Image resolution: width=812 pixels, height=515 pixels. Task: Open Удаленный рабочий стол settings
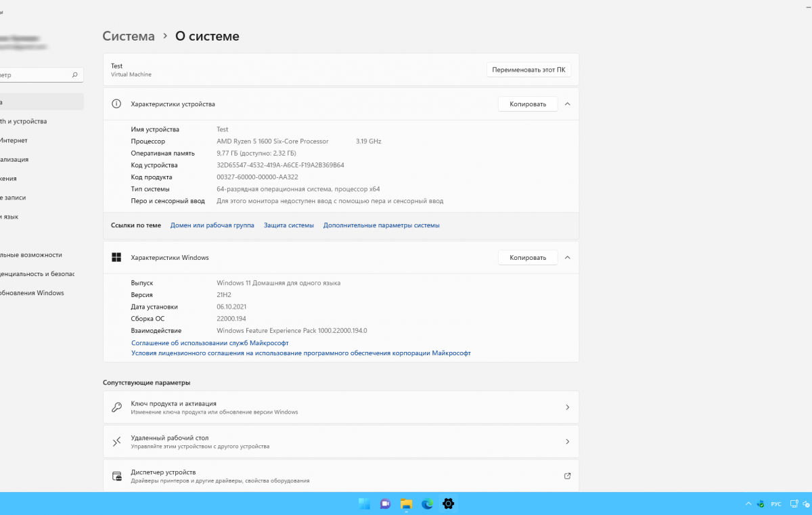[x=341, y=442]
